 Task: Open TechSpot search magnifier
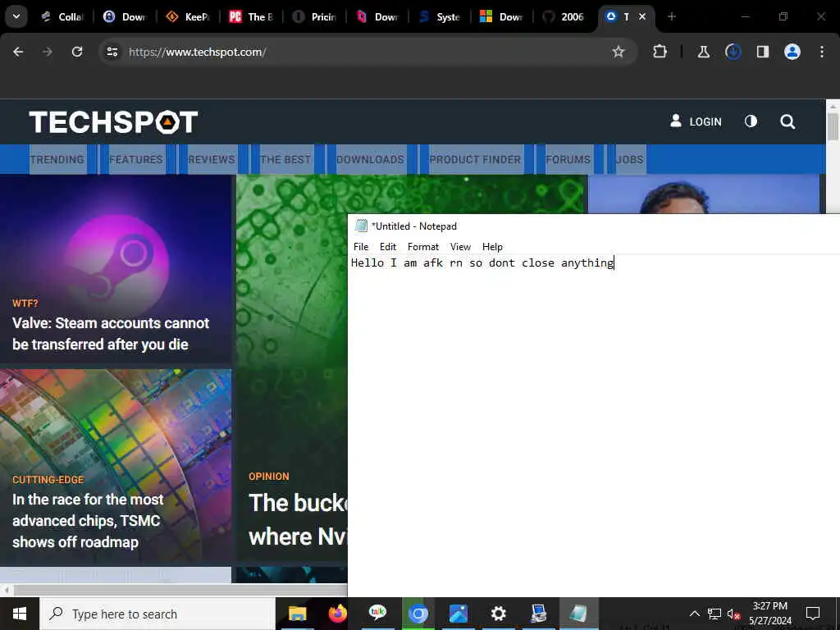pos(787,121)
